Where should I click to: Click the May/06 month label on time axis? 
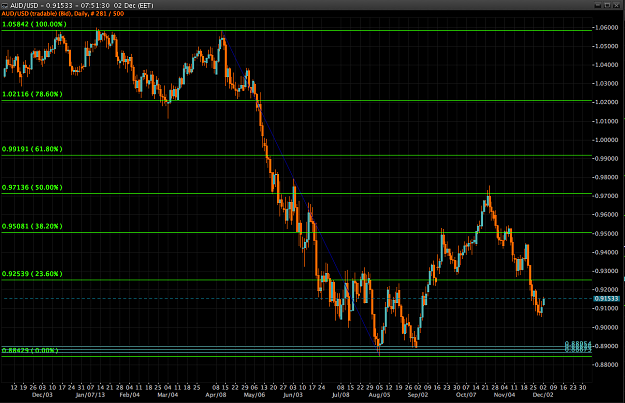pyautogui.click(x=254, y=395)
